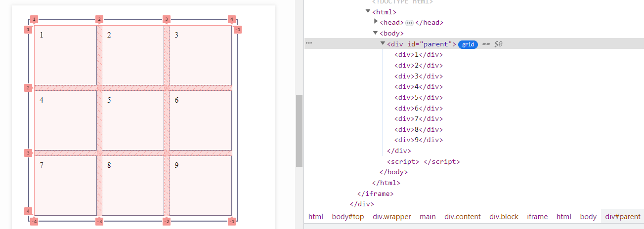Viewport: 644px width, 229px height.
Task: Click grid cell number 1
Action: click(x=65, y=55)
